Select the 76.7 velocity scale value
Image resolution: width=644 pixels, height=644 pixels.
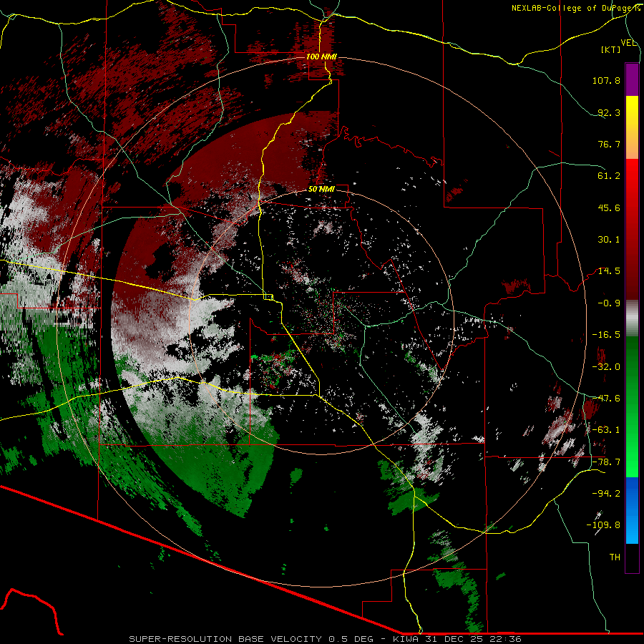609,144
